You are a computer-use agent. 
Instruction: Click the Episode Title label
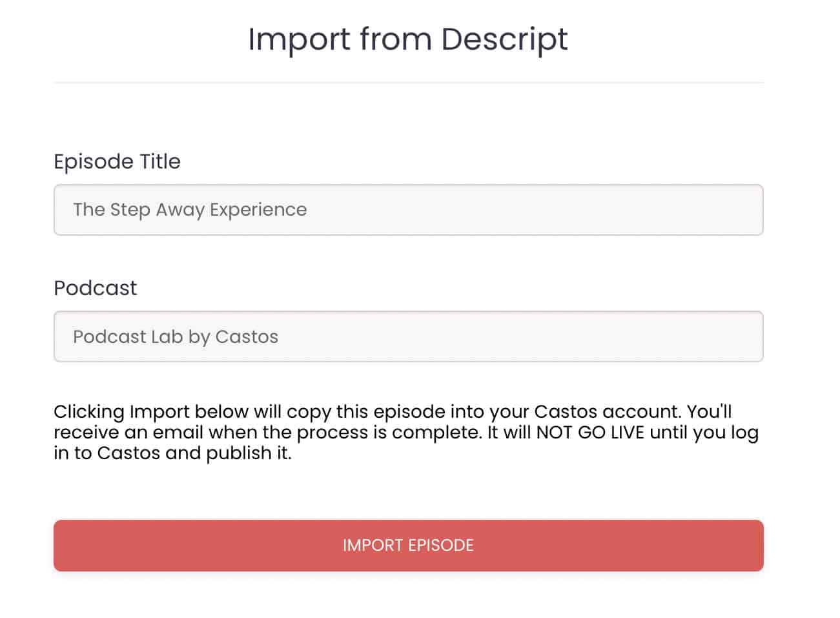(x=117, y=161)
